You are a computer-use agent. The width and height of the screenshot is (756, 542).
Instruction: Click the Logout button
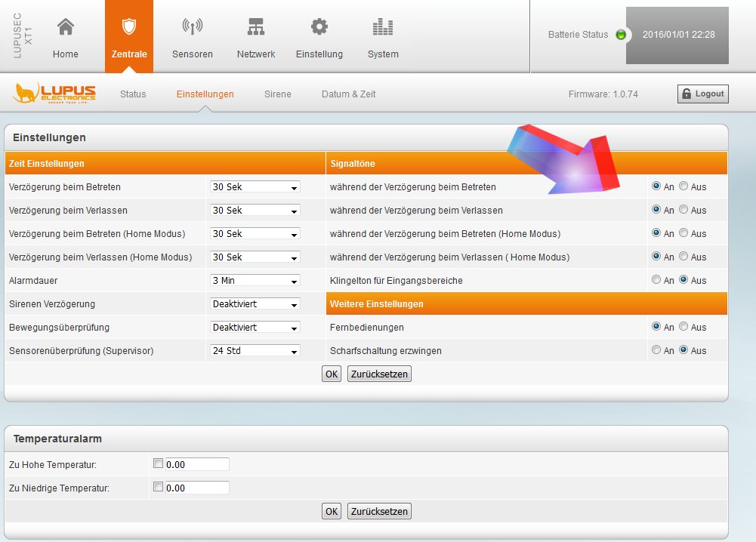point(702,94)
